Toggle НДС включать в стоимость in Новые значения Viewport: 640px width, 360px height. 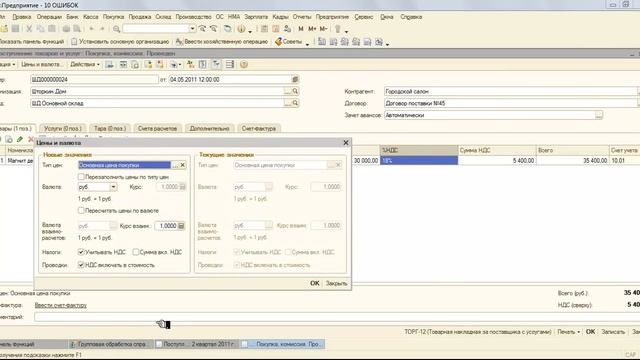pyautogui.click(x=81, y=265)
